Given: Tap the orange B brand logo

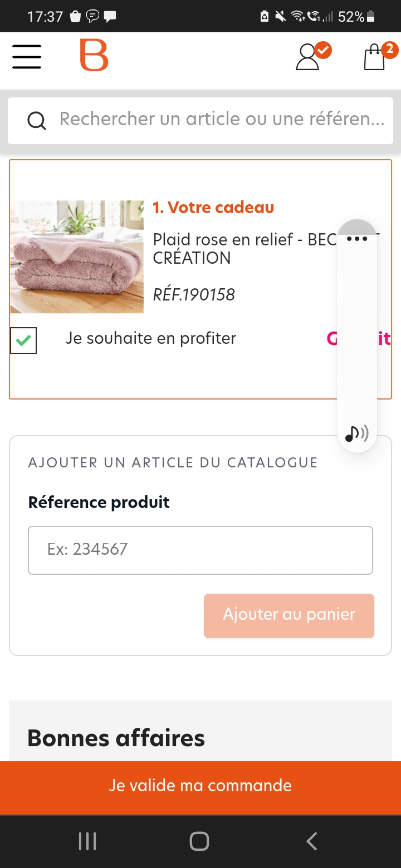Looking at the screenshot, I should [94, 55].
